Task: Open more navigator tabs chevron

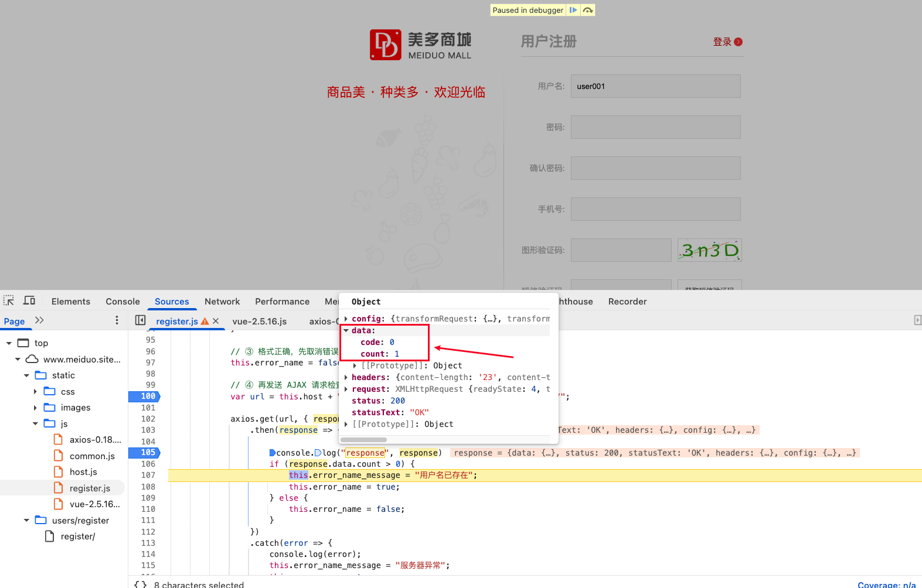Action: coord(39,320)
